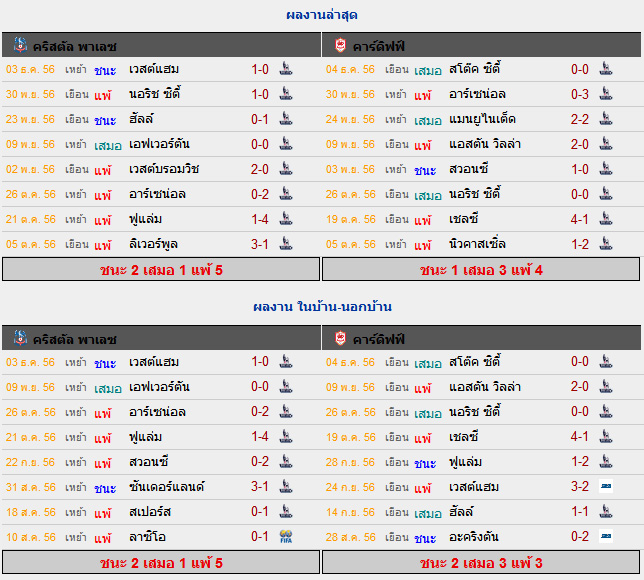The width and height of the screenshot is (644, 580).
Task: Click ชนะ 2 เสมอ 1 แพ้ 5 under ในบ้าน-นอกบ้าน
Action: coord(161,562)
